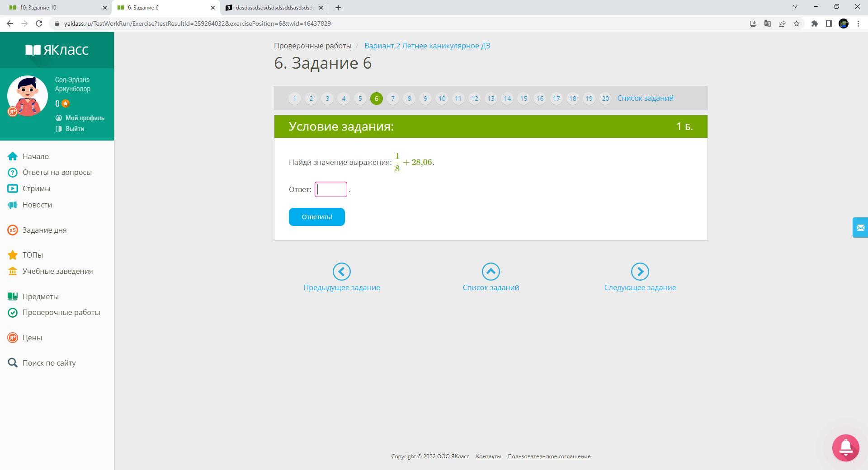Click the Я+ icon next to Цены
Image resolution: width=868 pixels, height=470 pixels.
point(13,338)
